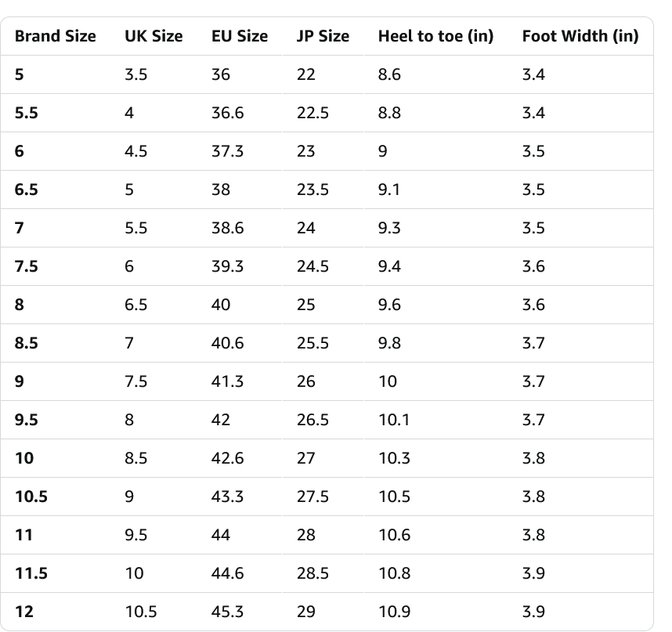Select the JP size 23.5 cell
The image size is (672, 632).
[x=313, y=190]
